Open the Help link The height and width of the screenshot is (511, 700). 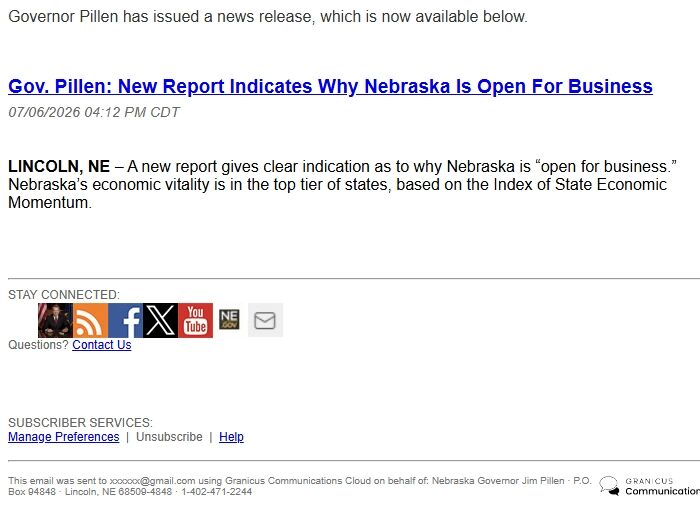tap(231, 436)
